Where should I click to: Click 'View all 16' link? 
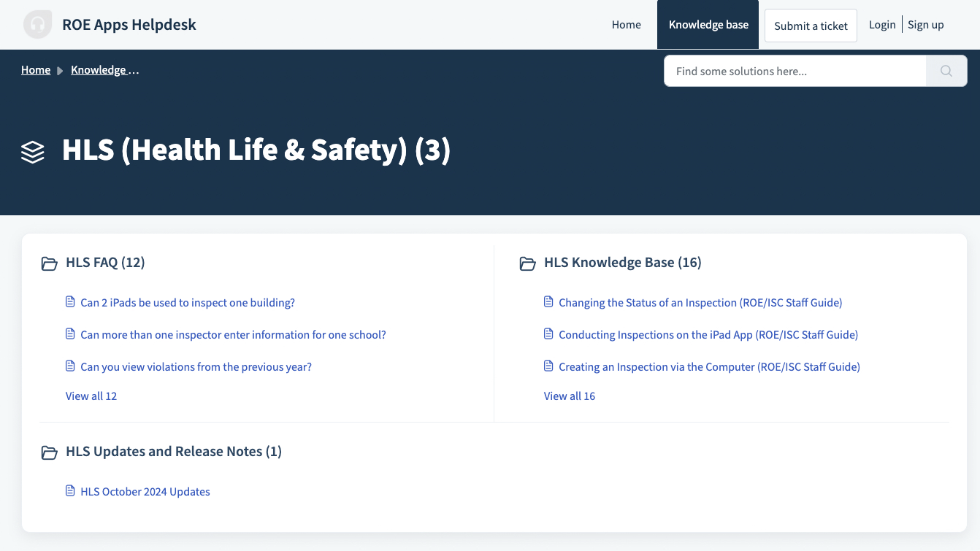pos(570,396)
